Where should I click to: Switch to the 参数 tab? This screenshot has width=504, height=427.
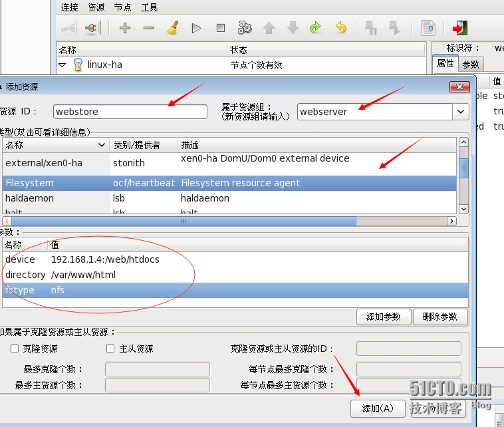pyautogui.click(x=471, y=65)
